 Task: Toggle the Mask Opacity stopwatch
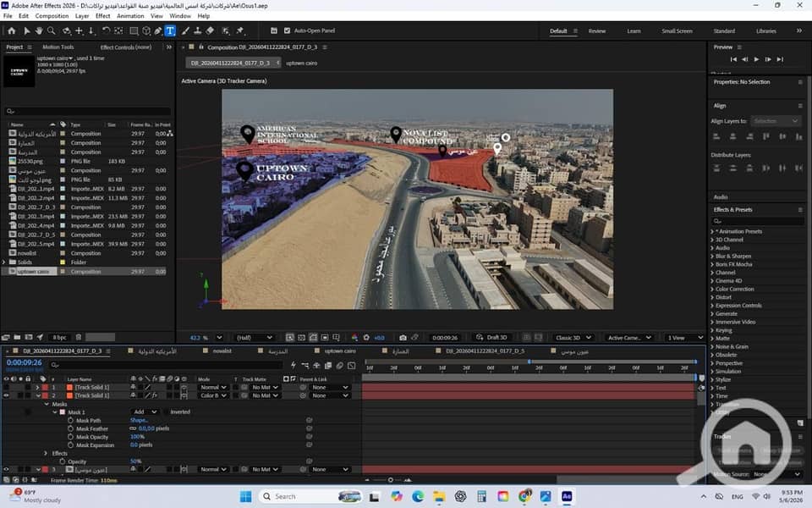[x=70, y=437]
